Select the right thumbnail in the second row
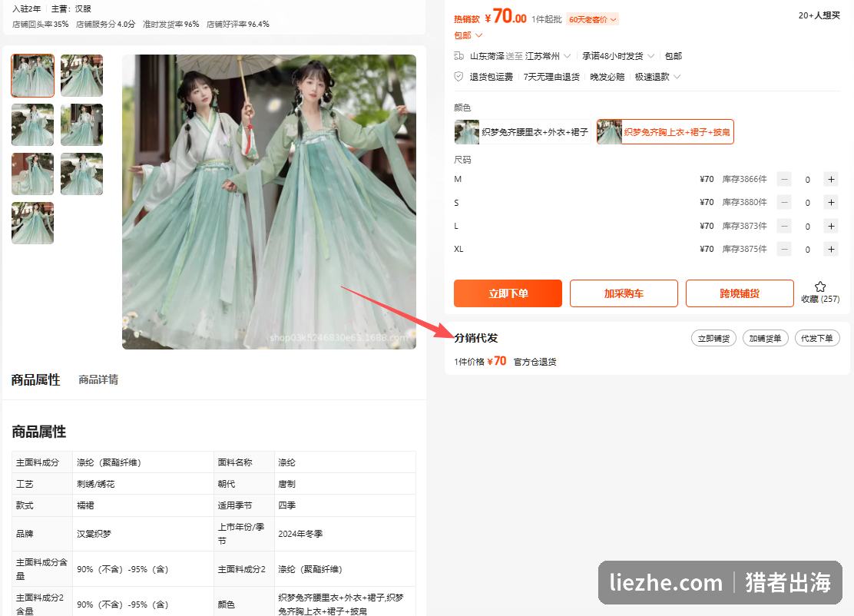Viewport: 854px width, 616px height. (81, 124)
